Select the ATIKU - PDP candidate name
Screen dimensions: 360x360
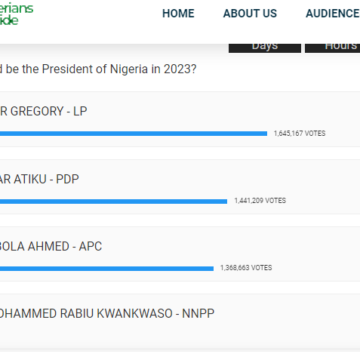pyautogui.click(x=39, y=179)
